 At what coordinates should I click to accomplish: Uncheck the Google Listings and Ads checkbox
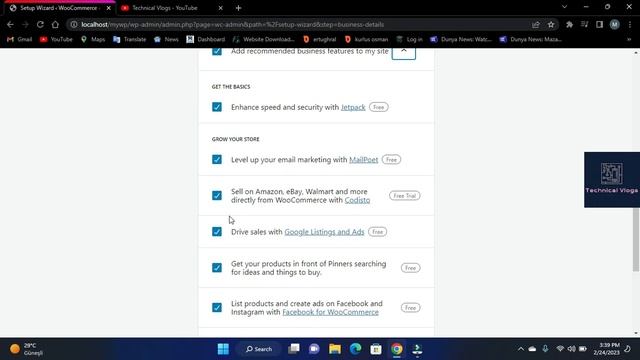217,232
